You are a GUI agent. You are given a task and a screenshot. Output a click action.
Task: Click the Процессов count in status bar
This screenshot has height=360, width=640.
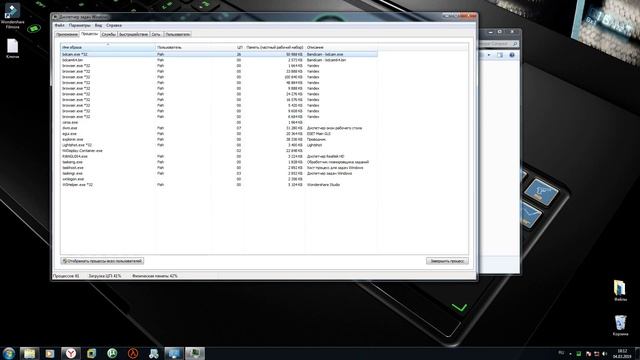[x=66, y=276]
